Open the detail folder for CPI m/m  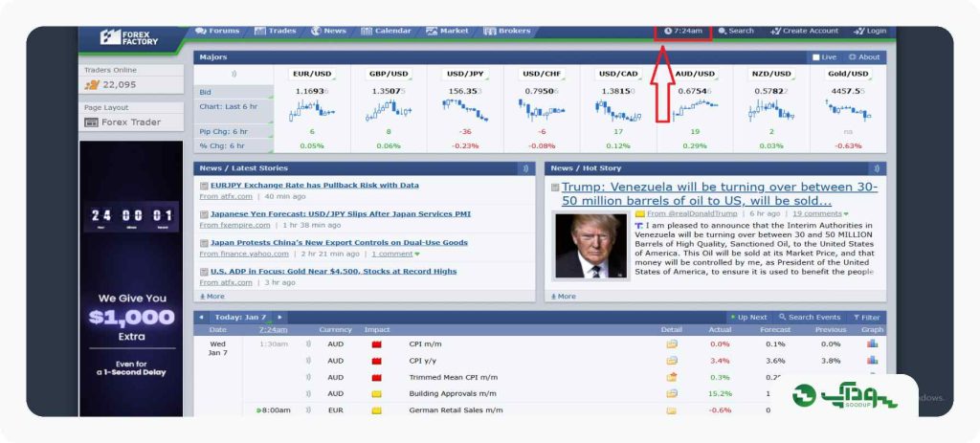(672, 343)
